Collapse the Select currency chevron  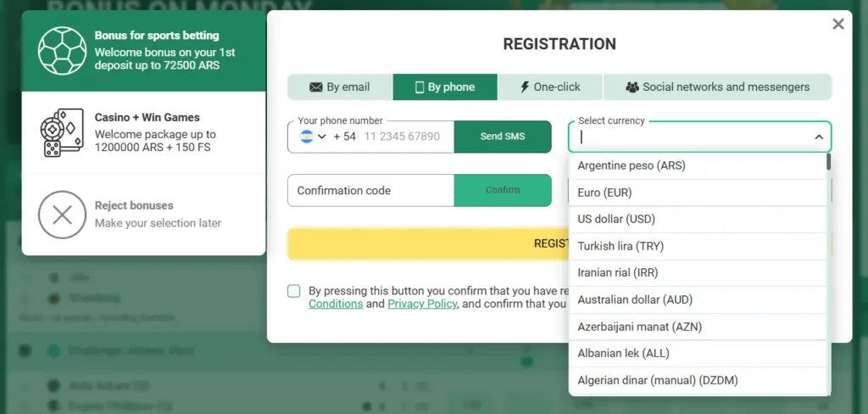click(819, 137)
